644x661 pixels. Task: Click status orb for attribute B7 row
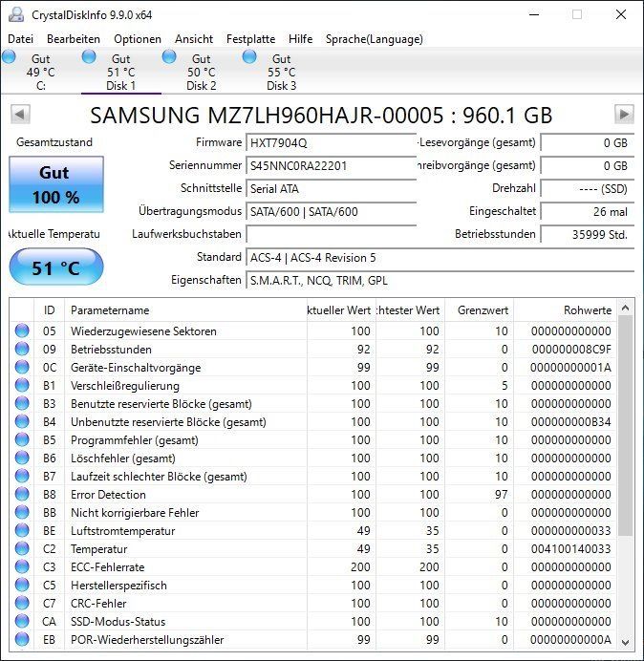point(22,476)
